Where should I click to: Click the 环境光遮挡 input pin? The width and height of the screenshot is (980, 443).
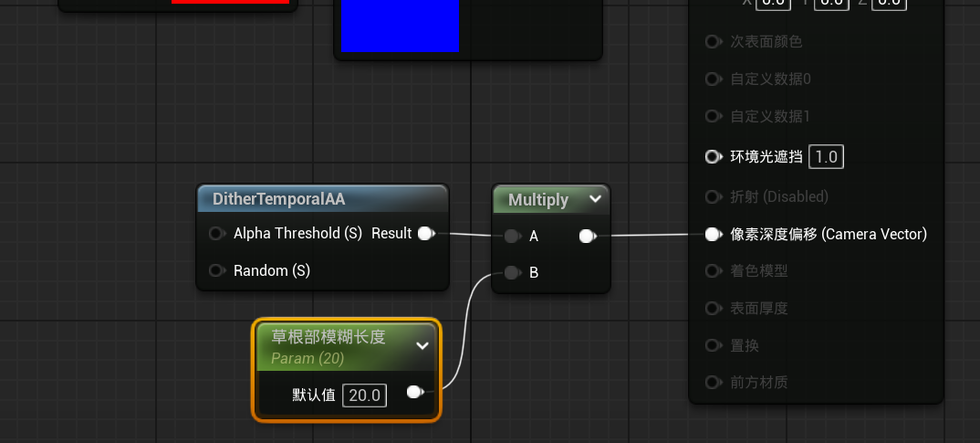click(713, 157)
